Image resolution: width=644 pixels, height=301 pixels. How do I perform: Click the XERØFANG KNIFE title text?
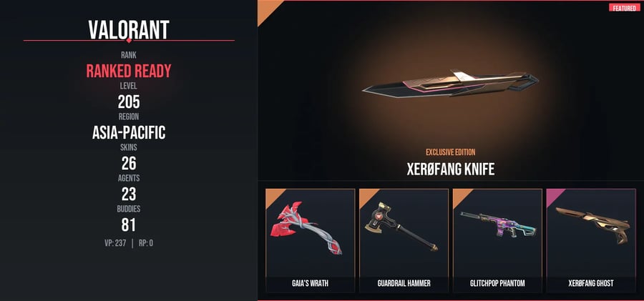451,169
